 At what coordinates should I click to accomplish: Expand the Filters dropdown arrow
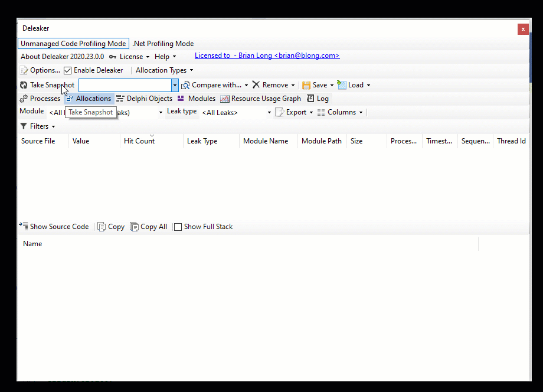(53, 127)
